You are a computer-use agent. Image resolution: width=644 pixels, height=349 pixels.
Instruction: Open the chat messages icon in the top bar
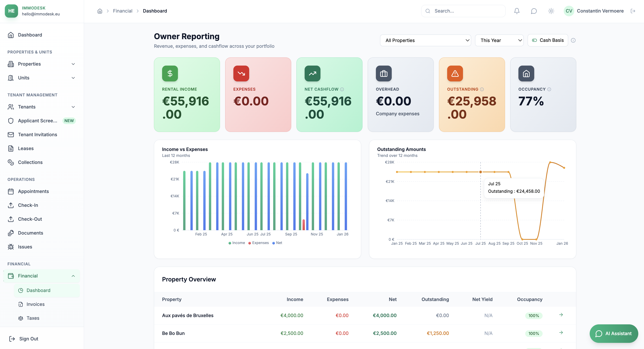pos(534,11)
